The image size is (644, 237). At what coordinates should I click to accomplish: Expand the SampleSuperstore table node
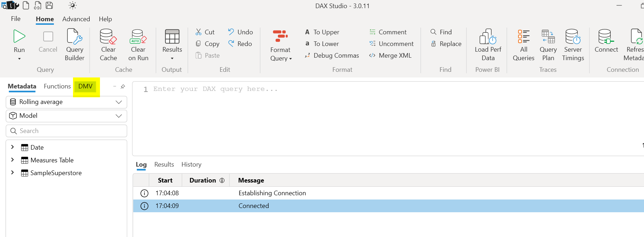pos(12,173)
